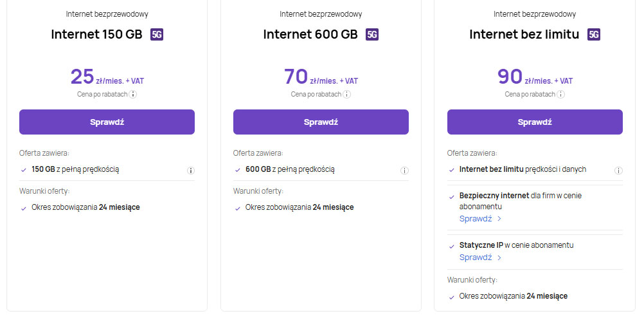Click 5G badge beside Internet bez limitu
The height and width of the screenshot is (318, 644).
594,34
